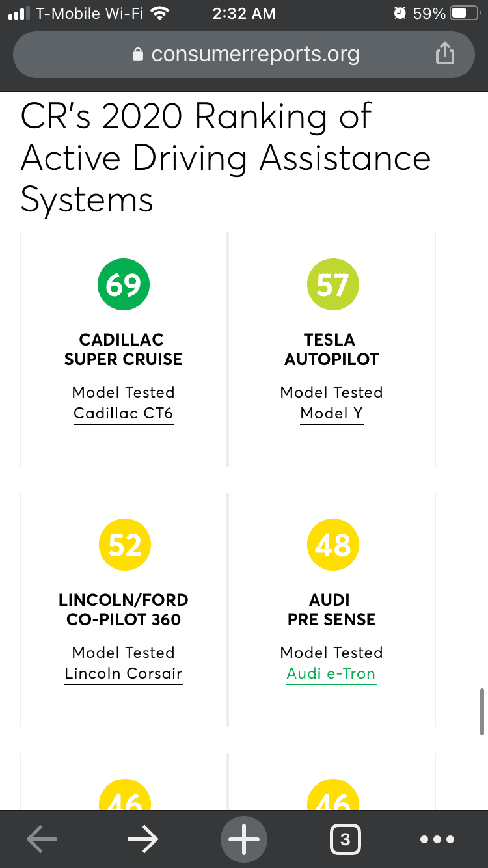
Task: Tap the Tesla Autopilot 57 score circle
Action: click(x=332, y=284)
